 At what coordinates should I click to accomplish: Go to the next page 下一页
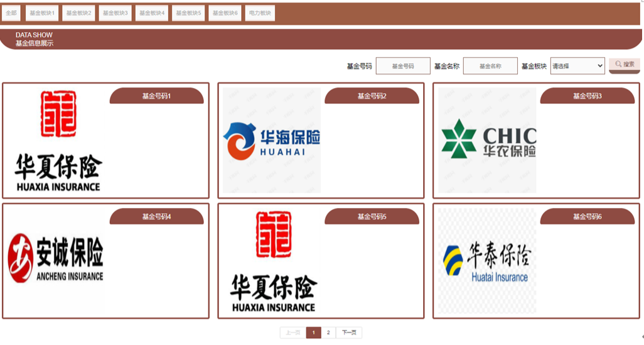349,332
